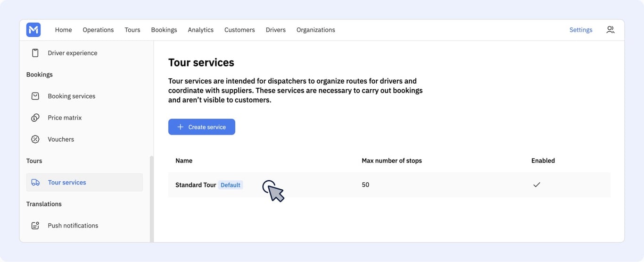Open Drivers in top navigation
Viewport: 644px width, 262px height.
click(x=276, y=30)
